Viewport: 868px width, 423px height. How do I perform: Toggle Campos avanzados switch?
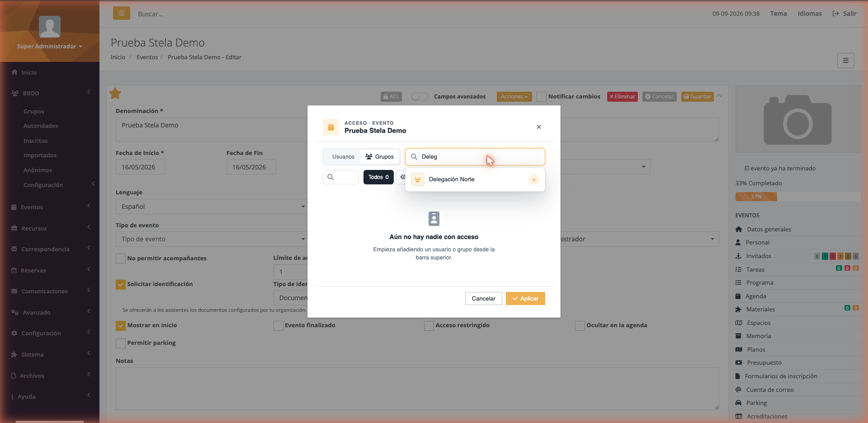(420, 97)
